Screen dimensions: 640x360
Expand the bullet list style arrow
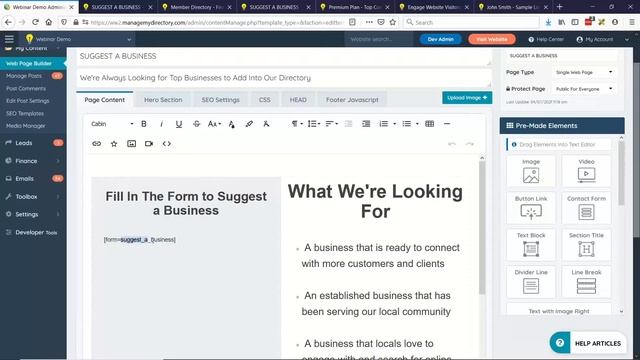click(417, 124)
